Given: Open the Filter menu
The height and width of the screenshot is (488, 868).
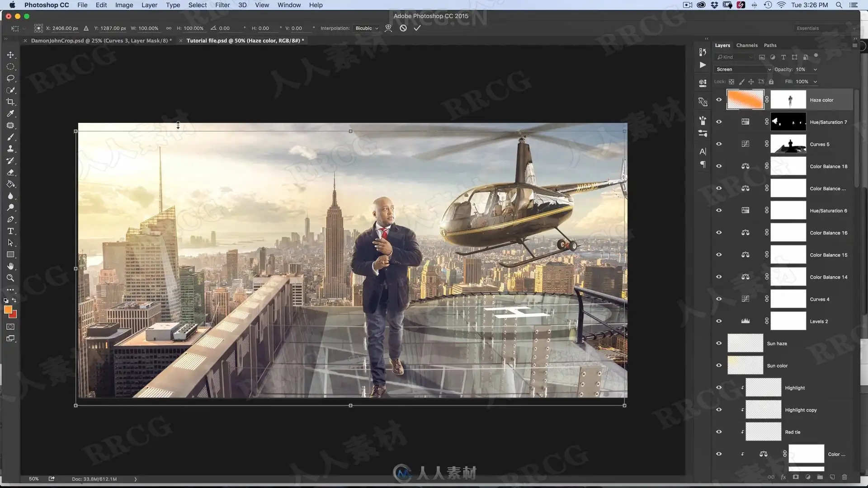Looking at the screenshot, I should (222, 5).
